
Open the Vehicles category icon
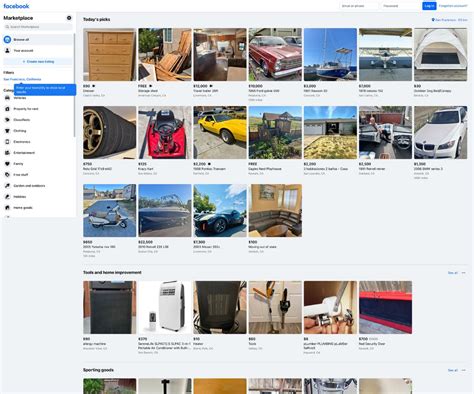pyautogui.click(x=7, y=98)
